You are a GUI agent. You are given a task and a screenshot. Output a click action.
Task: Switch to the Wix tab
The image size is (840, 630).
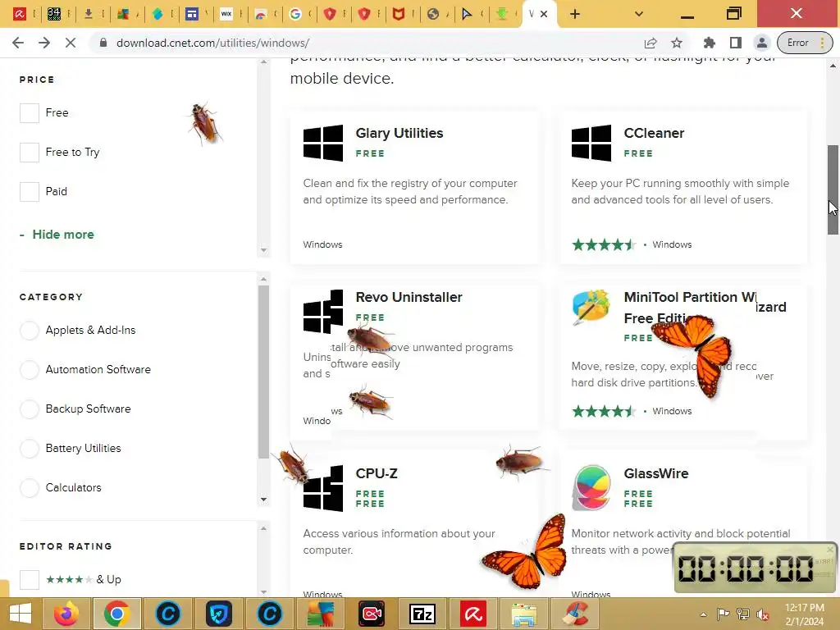pyautogui.click(x=226, y=14)
